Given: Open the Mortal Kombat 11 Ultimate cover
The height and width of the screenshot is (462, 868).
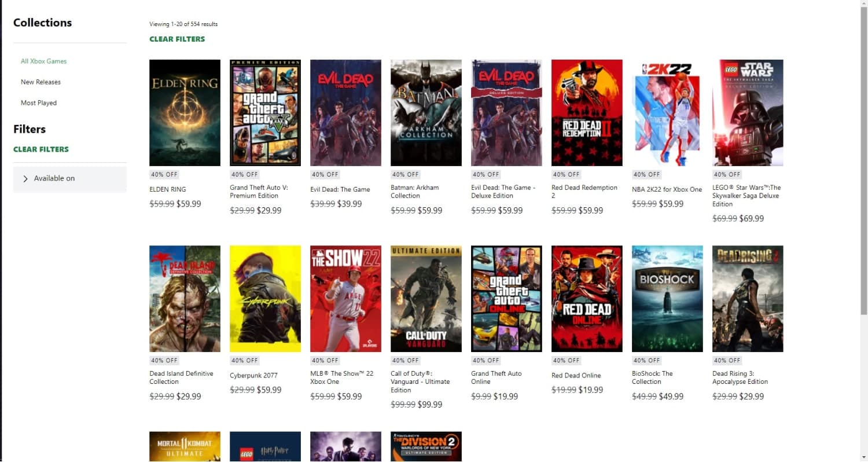Looking at the screenshot, I should [185, 446].
